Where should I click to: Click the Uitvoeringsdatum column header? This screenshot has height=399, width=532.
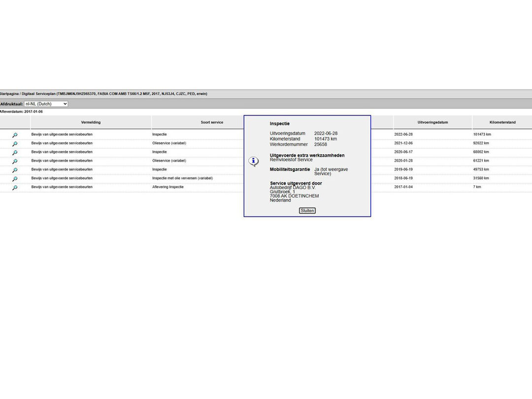pyautogui.click(x=432, y=122)
